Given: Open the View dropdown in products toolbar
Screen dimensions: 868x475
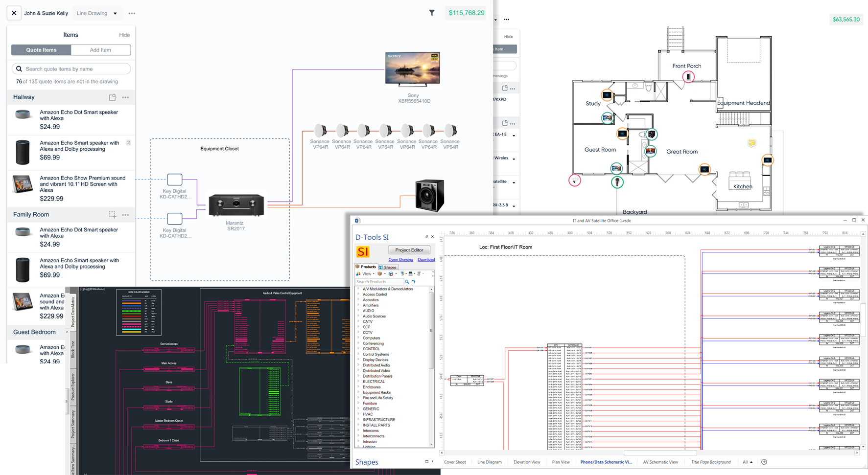Looking at the screenshot, I should point(365,274).
